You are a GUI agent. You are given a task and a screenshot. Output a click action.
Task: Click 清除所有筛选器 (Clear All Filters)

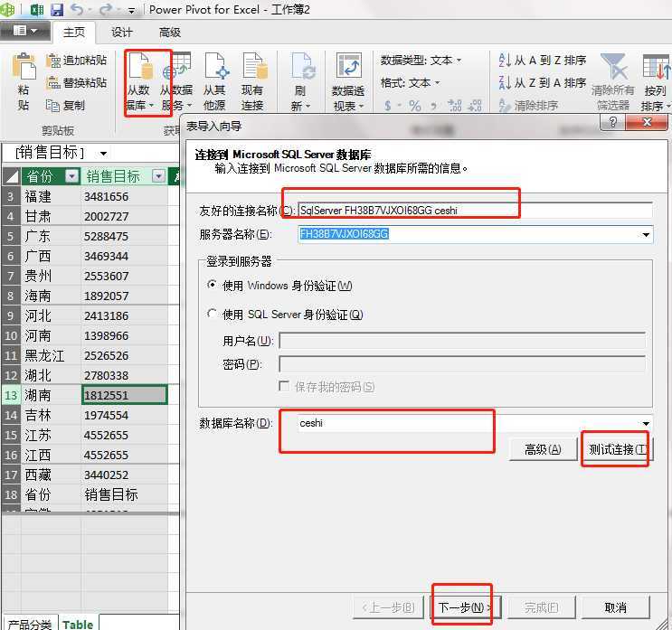click(613, 81)
